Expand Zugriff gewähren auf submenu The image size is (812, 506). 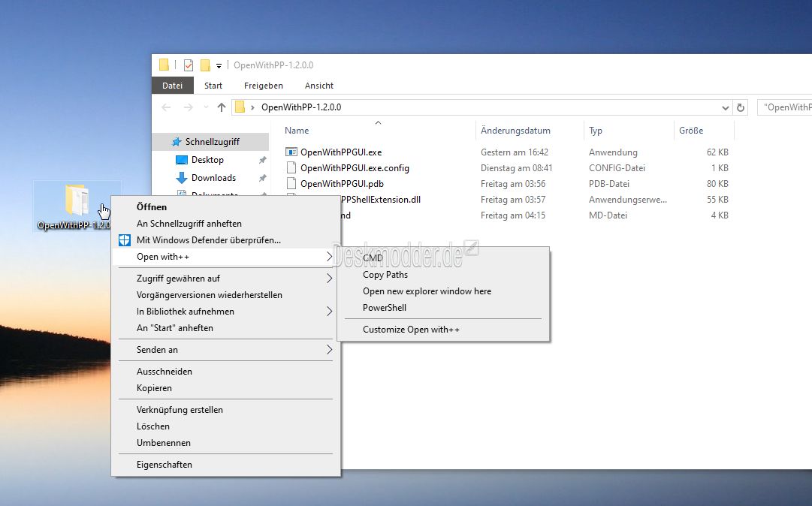coord(226,279)
